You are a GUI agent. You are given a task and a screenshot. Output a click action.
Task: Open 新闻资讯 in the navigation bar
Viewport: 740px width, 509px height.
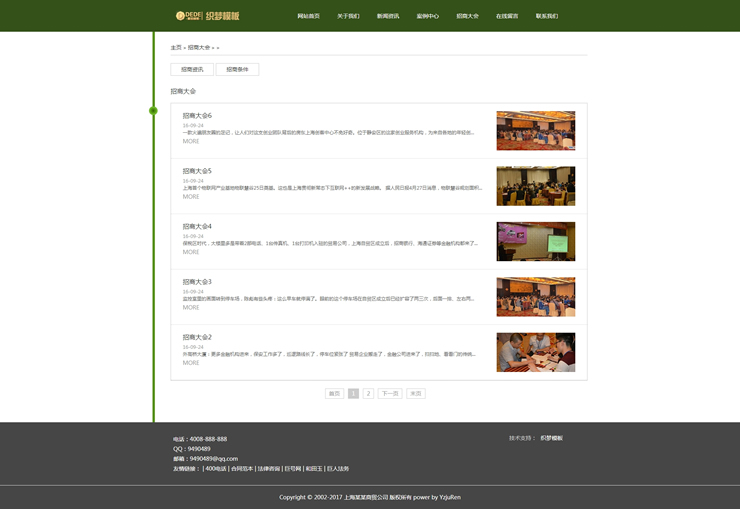[x=388, y=16]
